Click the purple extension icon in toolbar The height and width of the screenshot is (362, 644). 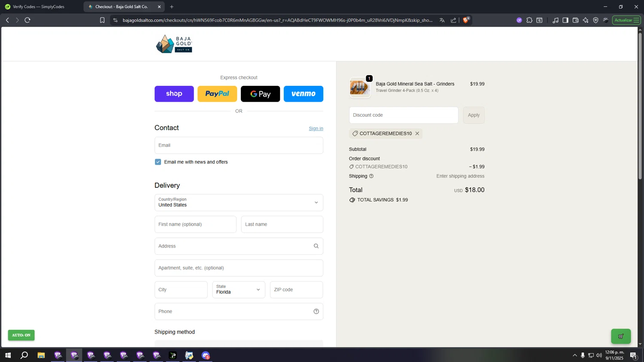[x=519, y=20]
